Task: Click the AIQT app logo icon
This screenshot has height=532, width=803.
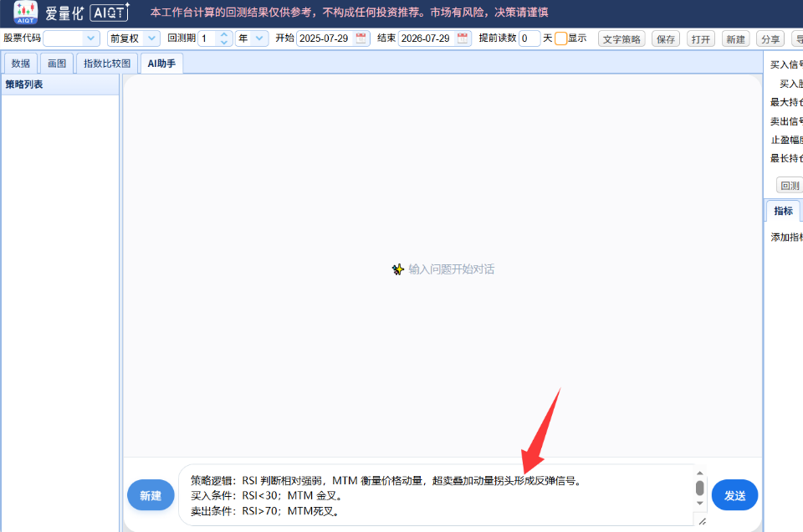Action: click(x=25, y=13)
